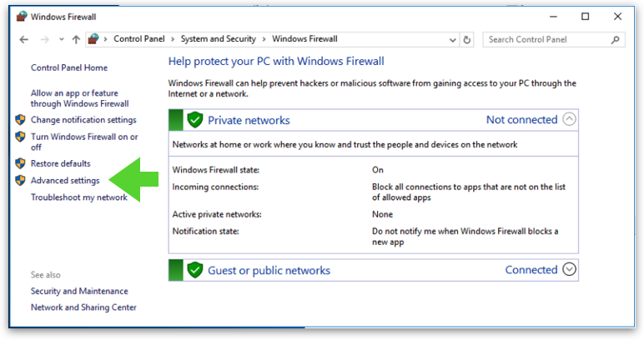This screenshot has height=340, width=644.
Task: Click the Guest or public networks heading
Action: point(269,270)
